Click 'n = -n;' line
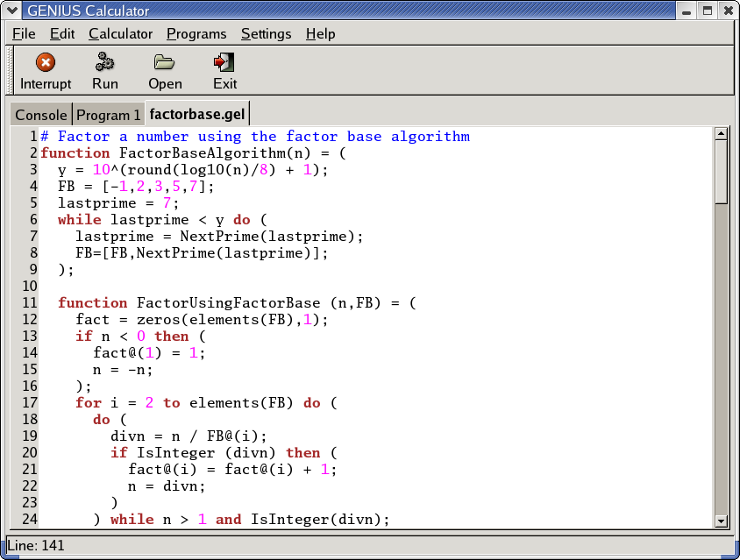Screen dimensions: 740x560 click(123, 370)
